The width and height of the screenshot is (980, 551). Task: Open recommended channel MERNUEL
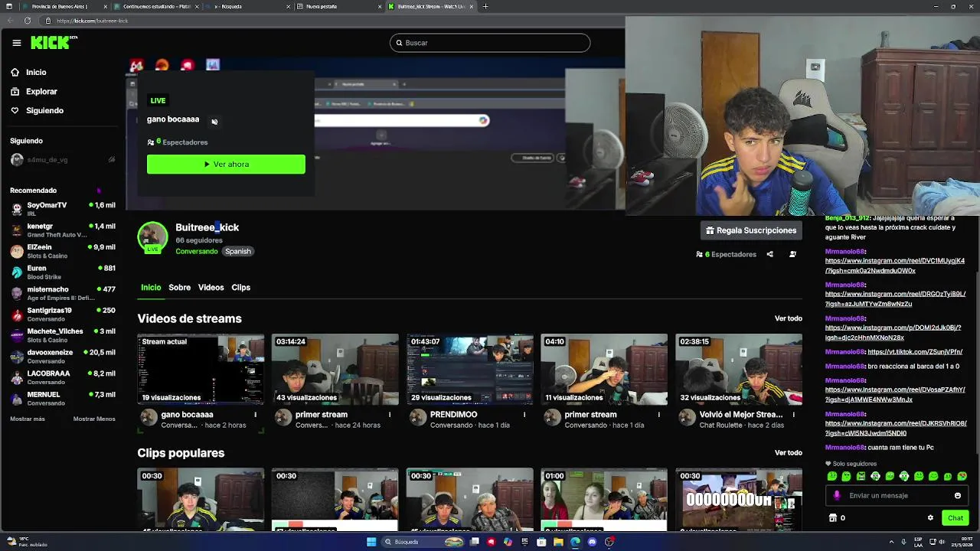pyautogui.click(x=63, y=397)
